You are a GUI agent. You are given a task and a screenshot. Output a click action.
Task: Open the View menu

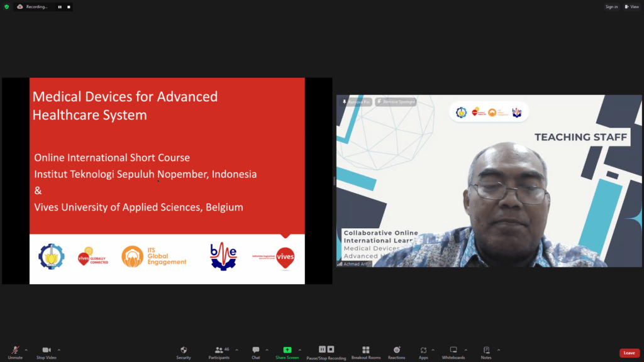(631, 6)
